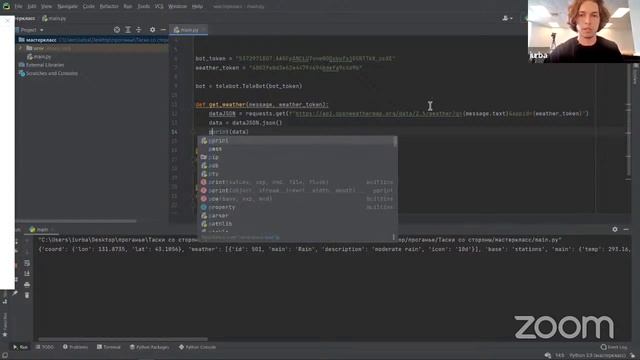This screenshot has width=640, height=360.
Task: Open the VCS menu
Action: click(x=159, y=7)
